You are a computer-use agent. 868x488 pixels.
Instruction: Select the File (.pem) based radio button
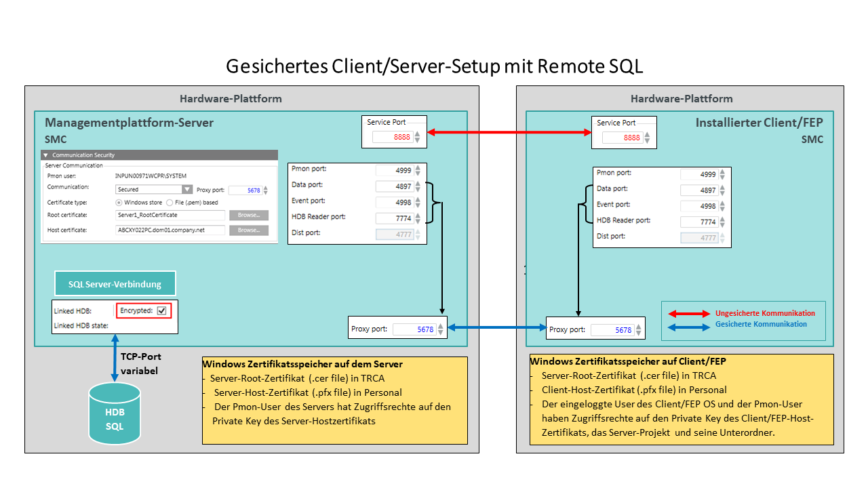pyautogui.click(x=170, y=203)
